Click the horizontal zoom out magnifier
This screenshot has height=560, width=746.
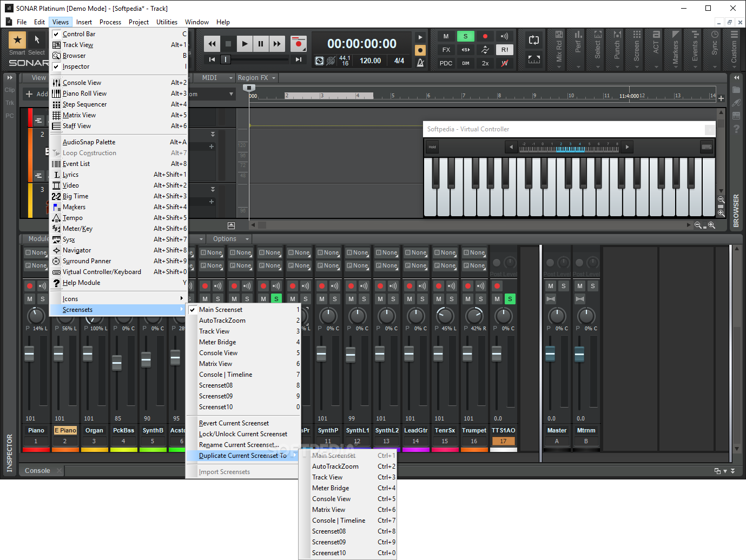coord(698,225)
